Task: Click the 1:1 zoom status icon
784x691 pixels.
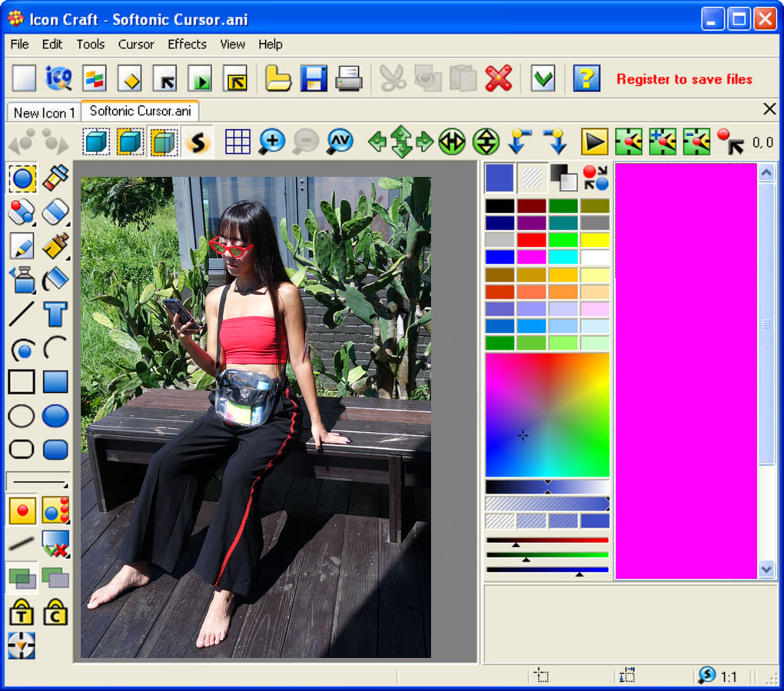Action: (707, 675)
